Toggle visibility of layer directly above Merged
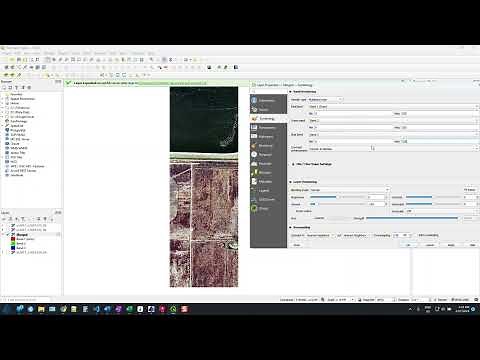Viewport: 480px width, 360px height. click(x=9, y=230)
